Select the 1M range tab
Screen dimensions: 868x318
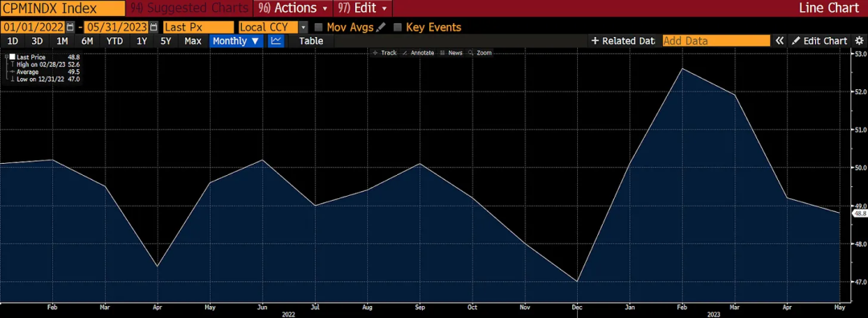63,41
